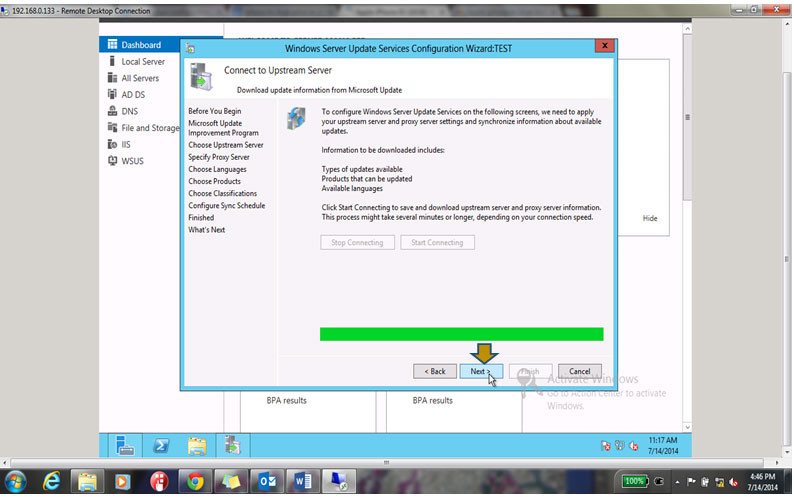
Task: Open File Explorer on the remote taskbar
Action: coord(197,446)
